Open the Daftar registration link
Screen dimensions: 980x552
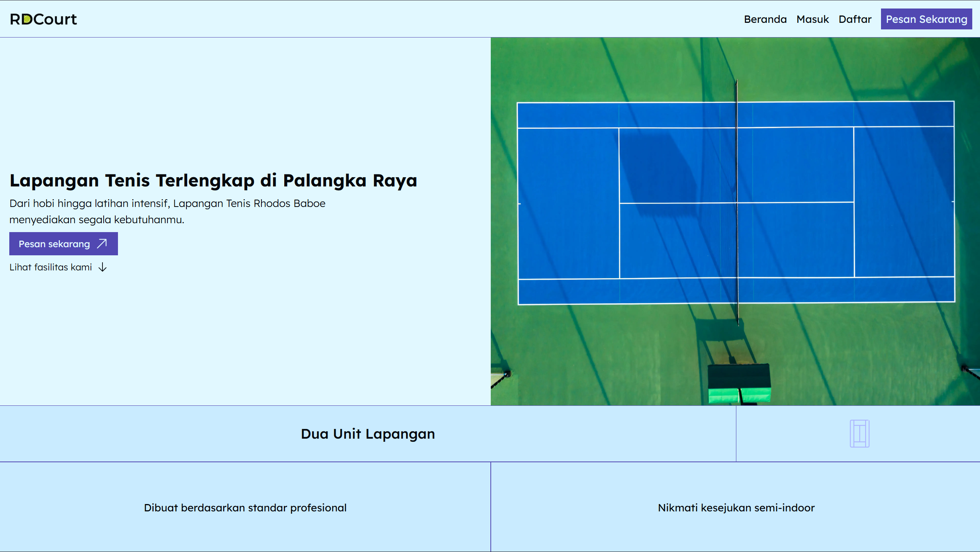click(855, 19)
